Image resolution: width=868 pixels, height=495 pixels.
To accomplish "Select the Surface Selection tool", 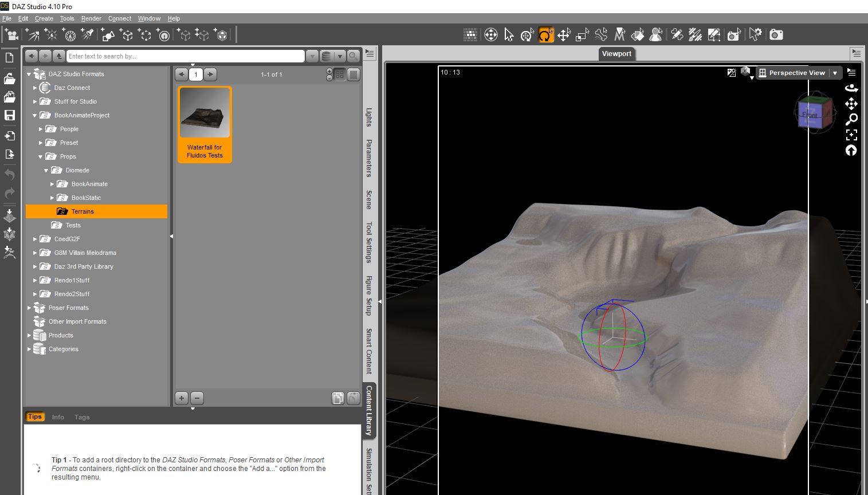I will (638, 35).
